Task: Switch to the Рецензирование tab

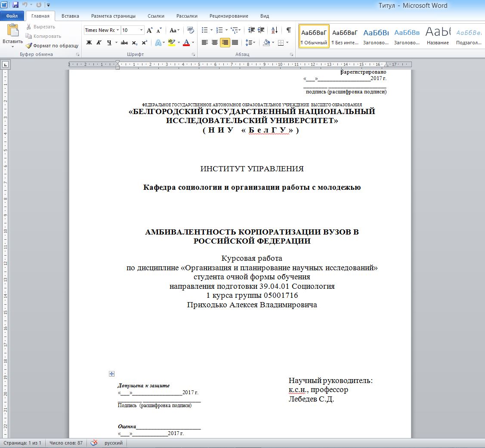Action: click(x=229, y=16)
